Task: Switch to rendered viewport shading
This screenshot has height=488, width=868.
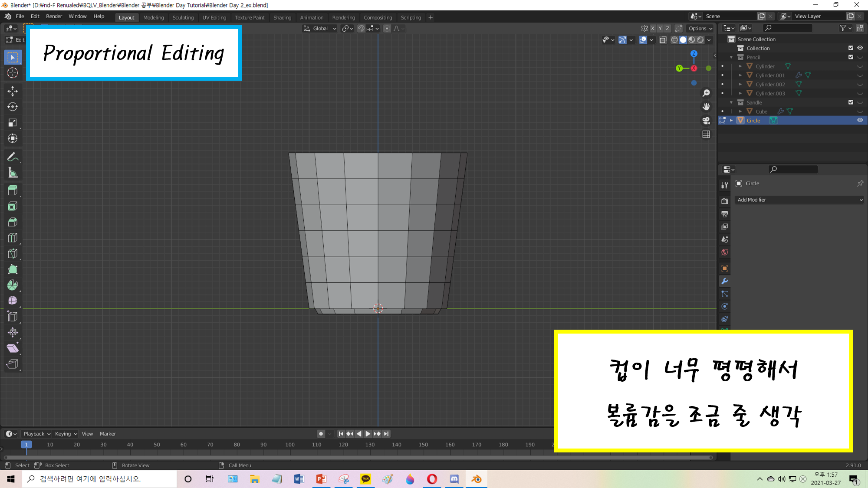Action: click(x=700, y=40)
